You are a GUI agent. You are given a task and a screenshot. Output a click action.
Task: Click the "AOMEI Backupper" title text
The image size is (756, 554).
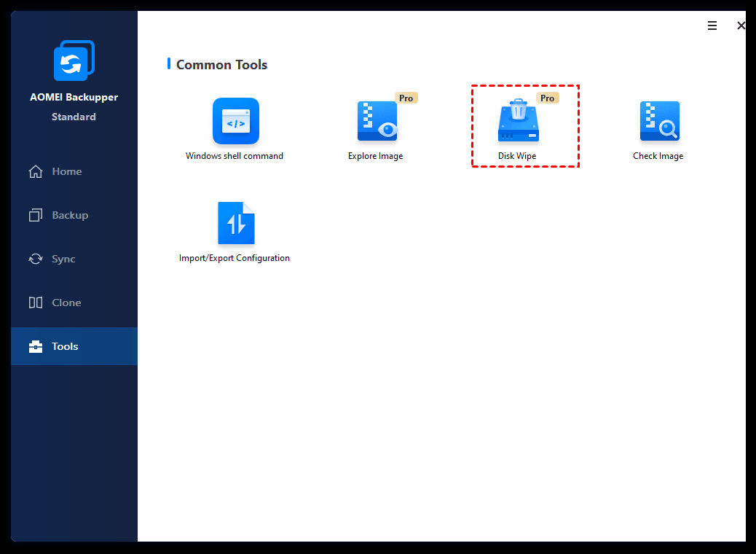point(74,97)
